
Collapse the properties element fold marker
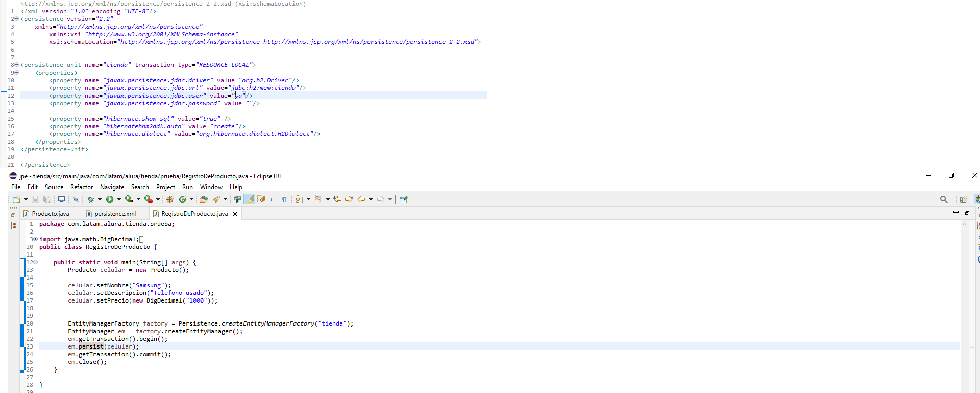click(x=16, y=73)
